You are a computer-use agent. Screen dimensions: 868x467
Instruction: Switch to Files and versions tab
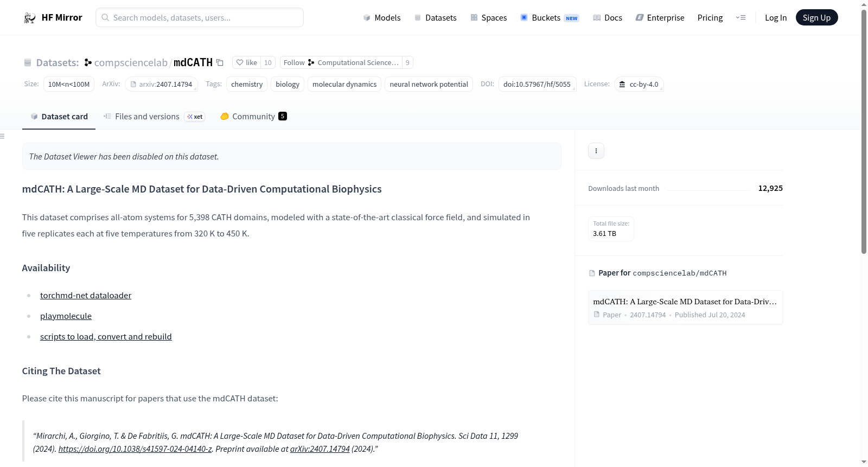point(154,117)
